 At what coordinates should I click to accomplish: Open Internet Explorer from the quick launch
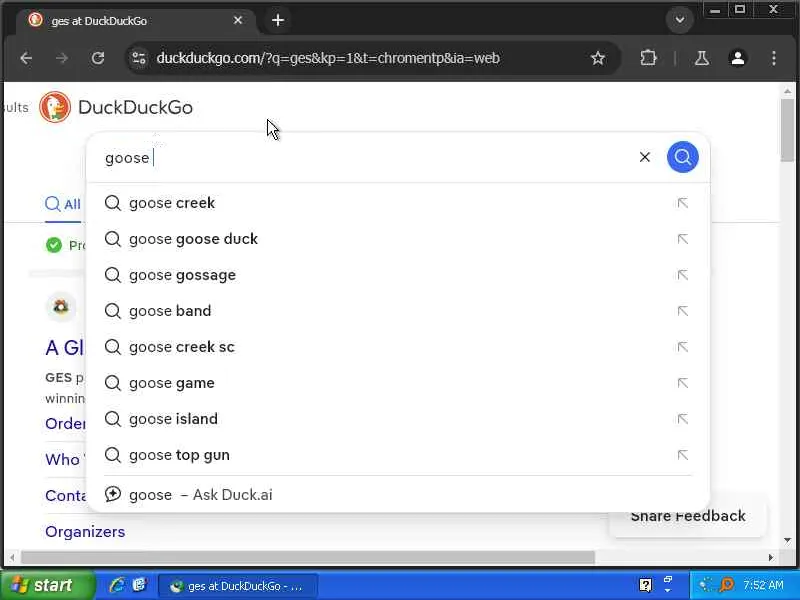coord(117,585)
